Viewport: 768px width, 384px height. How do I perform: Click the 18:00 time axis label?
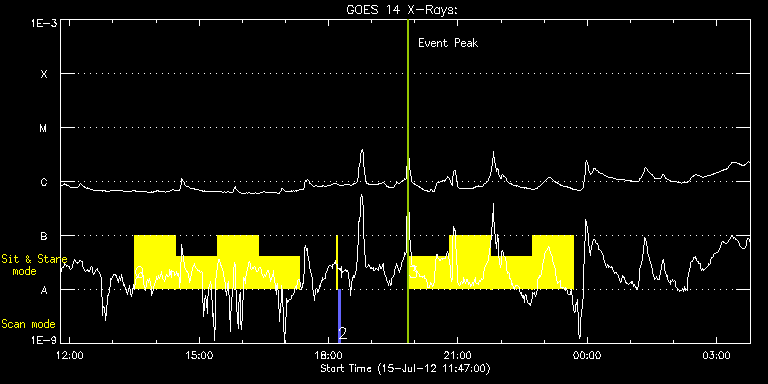click(329, 355)
